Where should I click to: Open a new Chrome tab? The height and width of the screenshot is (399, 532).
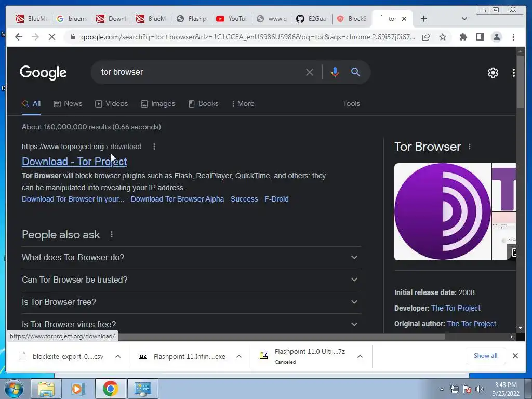point(424,19)
